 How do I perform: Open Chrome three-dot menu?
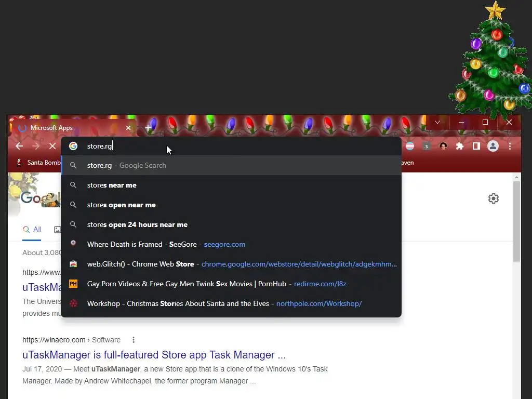[510, 146]
